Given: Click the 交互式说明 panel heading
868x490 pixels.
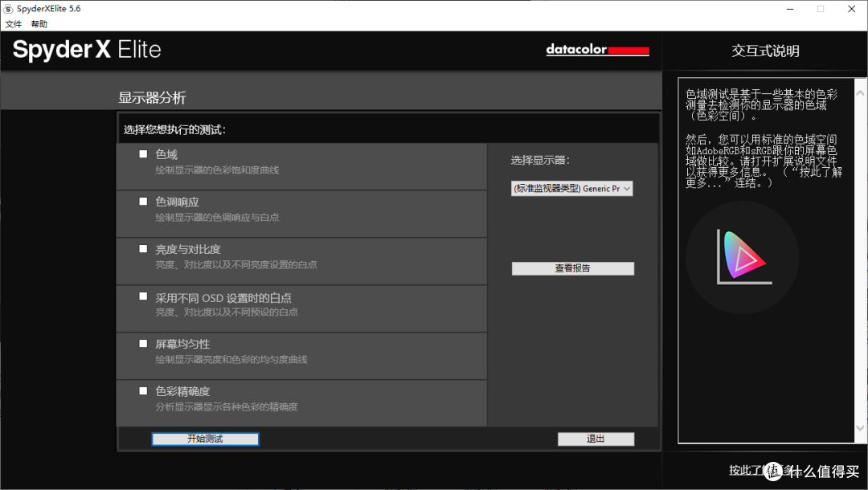Looking at the screenshot, I should pyautogui.click(x=765, y=51).
